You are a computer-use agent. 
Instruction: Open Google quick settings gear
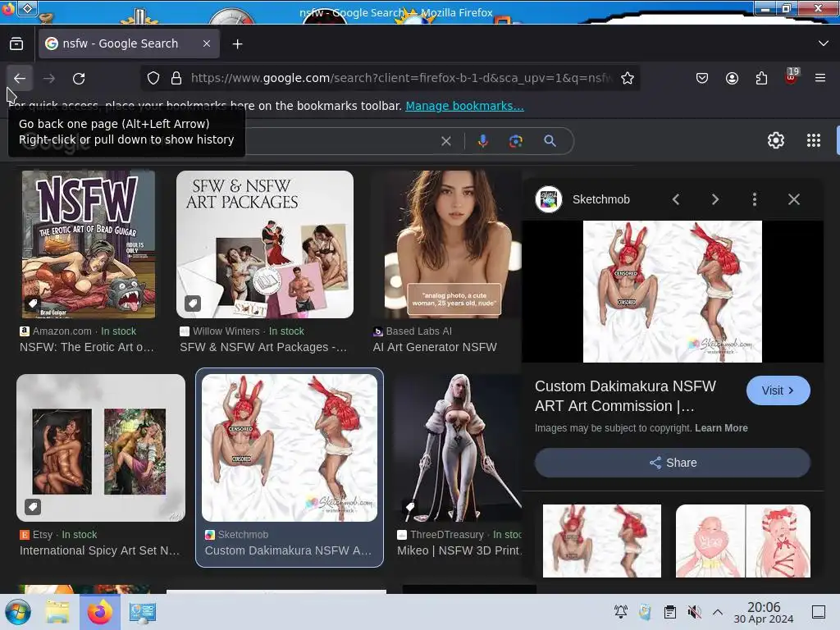[776, 140]
